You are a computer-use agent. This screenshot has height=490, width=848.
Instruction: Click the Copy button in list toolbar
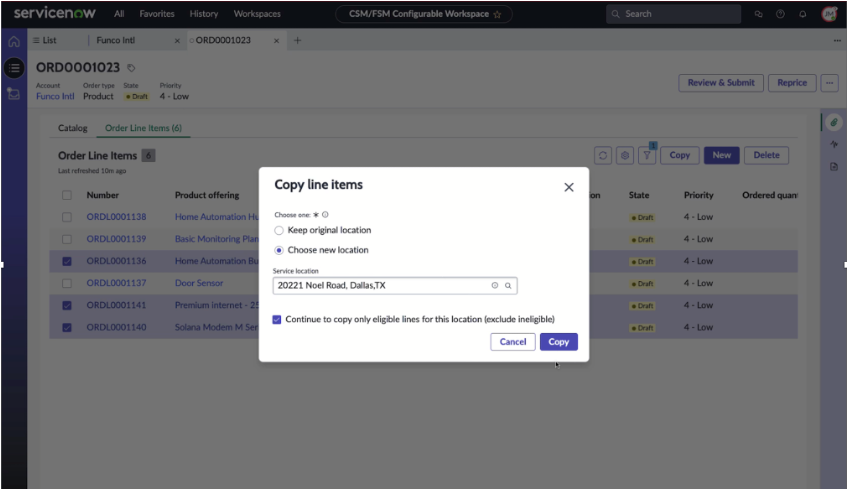680,155
